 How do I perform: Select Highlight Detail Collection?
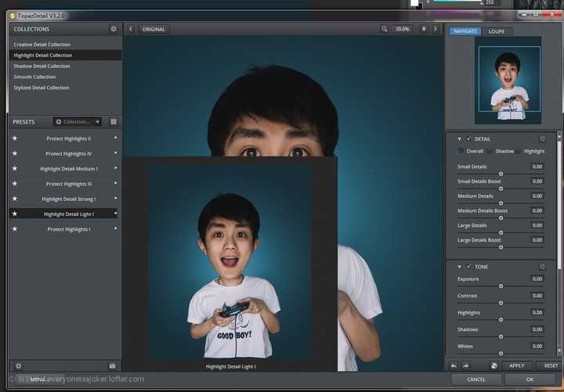click(65, 56)
